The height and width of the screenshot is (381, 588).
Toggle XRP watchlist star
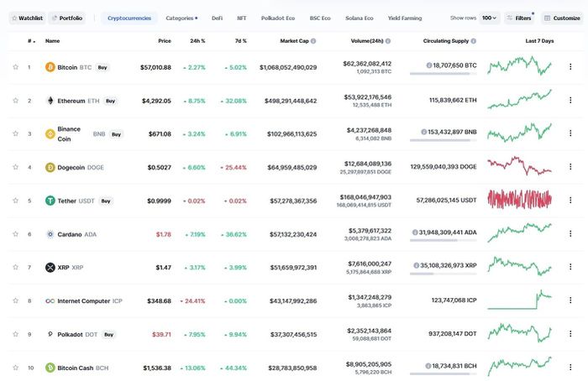(15, 267)
